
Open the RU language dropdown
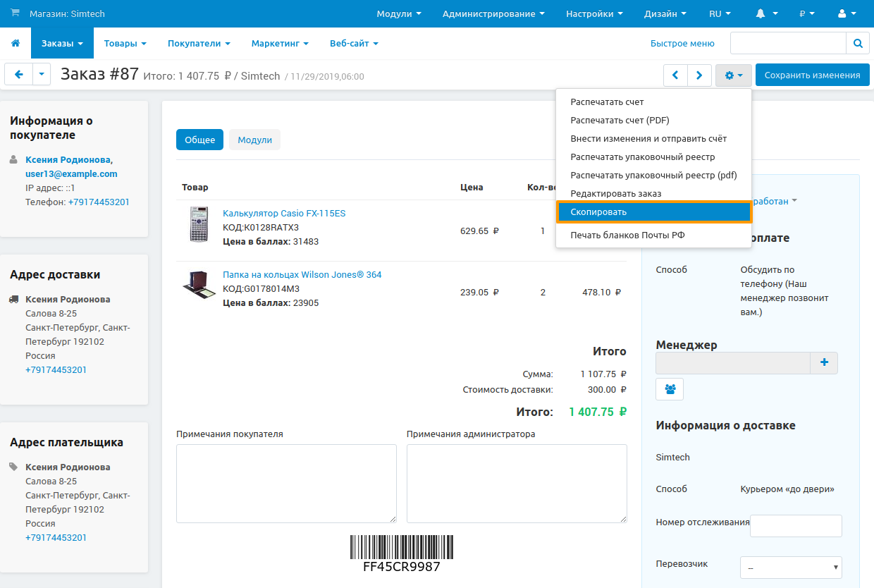[720, 13]
